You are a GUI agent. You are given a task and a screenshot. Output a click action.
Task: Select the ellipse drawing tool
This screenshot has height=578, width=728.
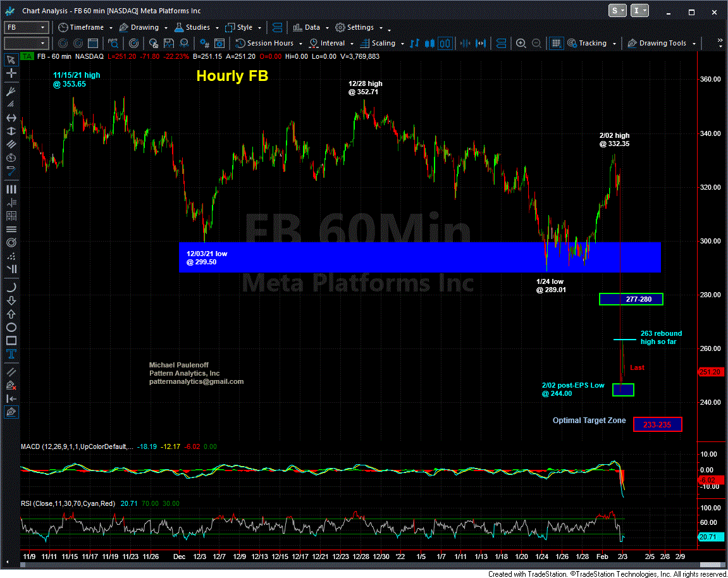[11, 328]
